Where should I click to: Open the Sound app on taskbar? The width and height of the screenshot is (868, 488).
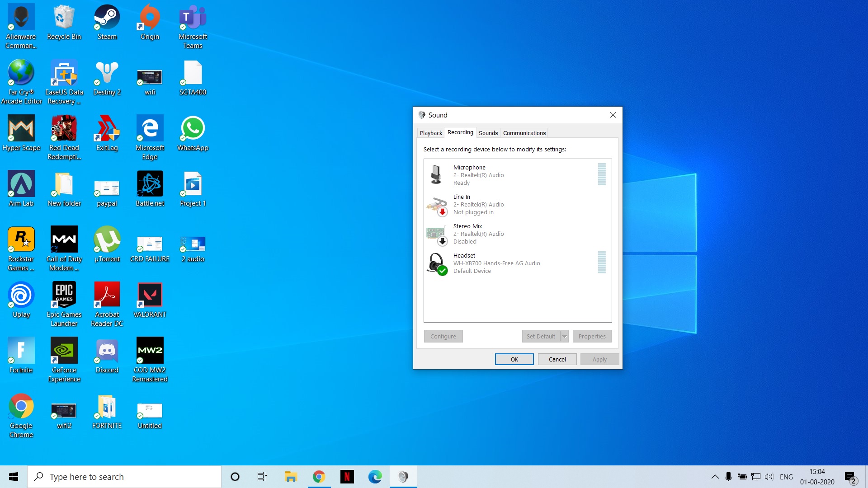pyautogui.click(x=403, y=477)
